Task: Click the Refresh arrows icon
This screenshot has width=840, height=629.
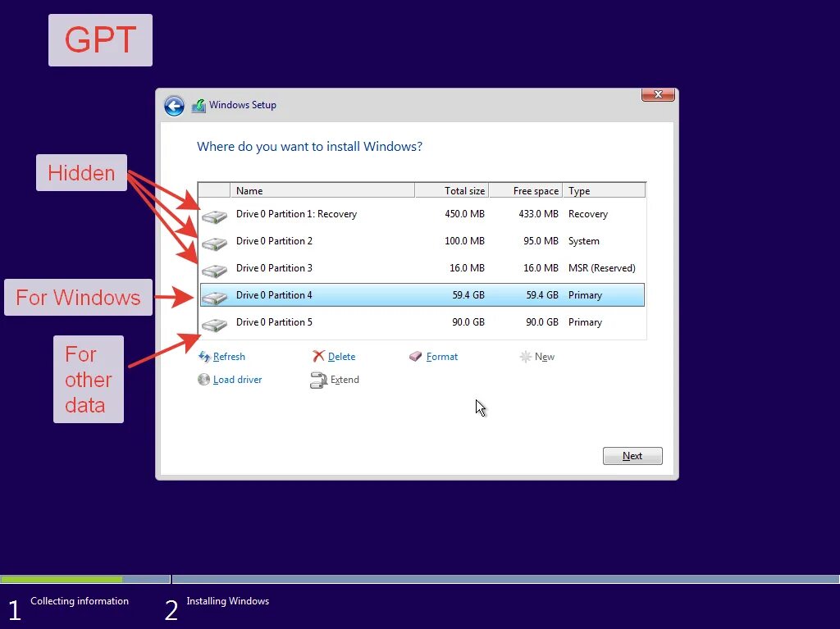Action: 204,356
